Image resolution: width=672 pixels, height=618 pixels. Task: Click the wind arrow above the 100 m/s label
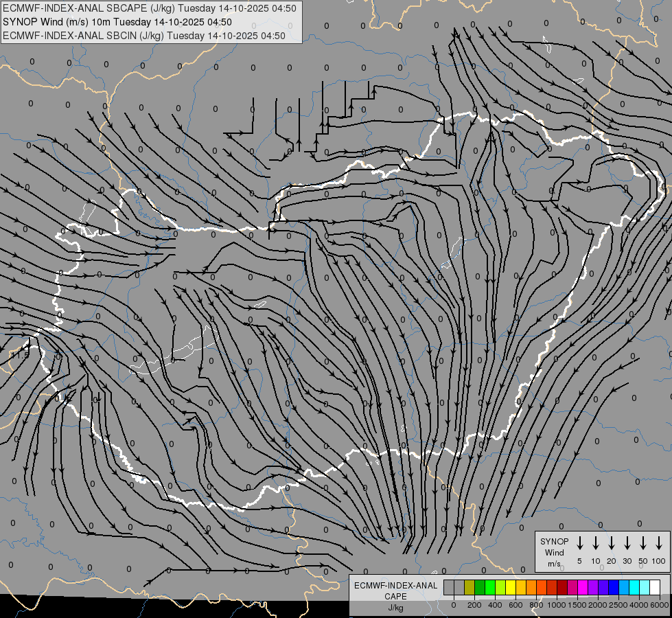coord(659,543)
